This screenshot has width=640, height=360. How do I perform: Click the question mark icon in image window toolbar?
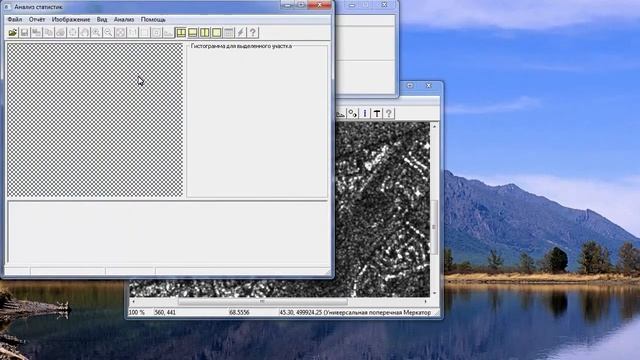click(x=389, y=113)
